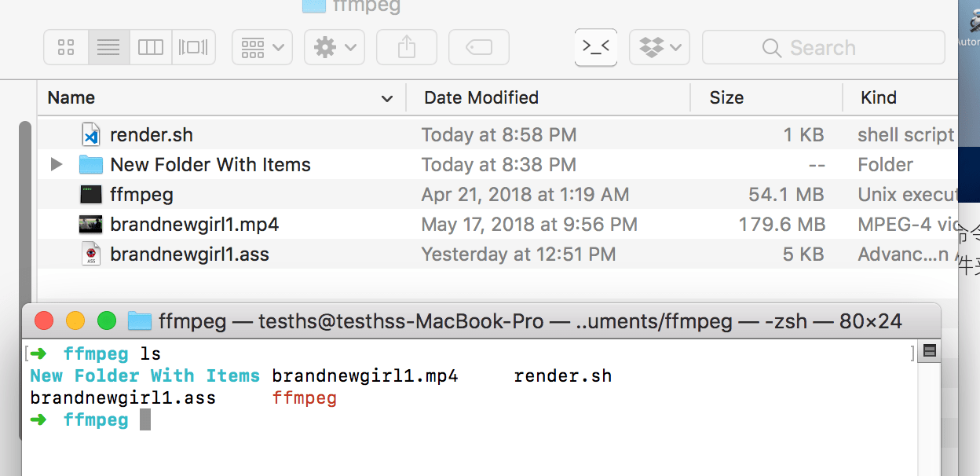Select the brandnewgirl1.mp4 video thumbnail
980x476 pixels.
pyautogui.click(x=91, y=225)
